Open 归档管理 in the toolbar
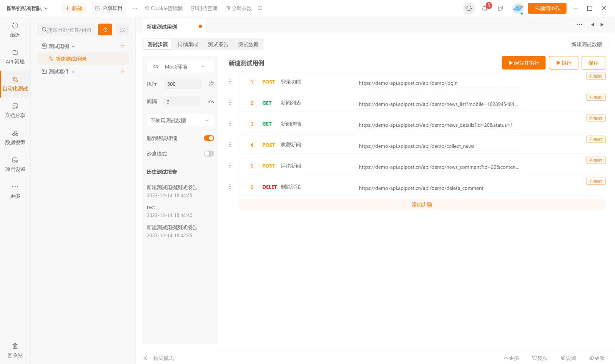615x364 pixels. coord(204,8)
